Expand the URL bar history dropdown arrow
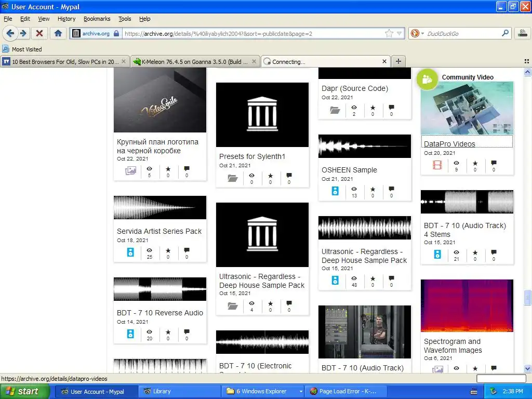Image resolution: width=532 pixels, height=399 pixels. point(400,33)
